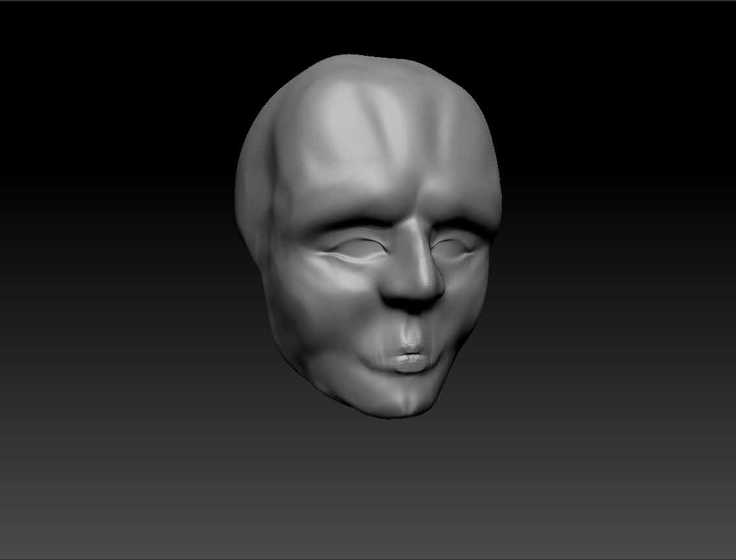The width and height of the screenshot is (736, 560).
Task: Click the empty canvas left of the sculpture
Action: [130, 259]
